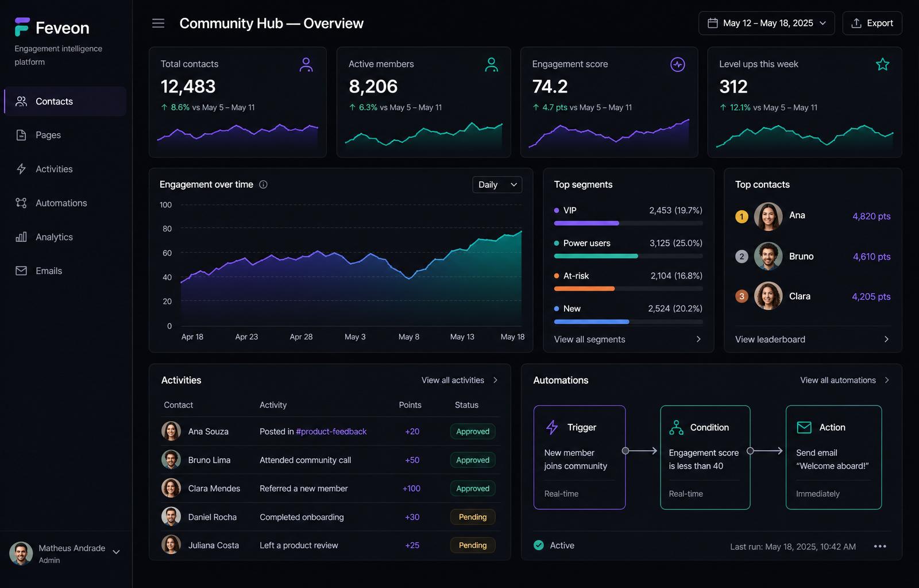Viewport: 919px width, 588px height.
Task: Click the Pending status on Juliana Costa row
Action: (x=473, y=545)
